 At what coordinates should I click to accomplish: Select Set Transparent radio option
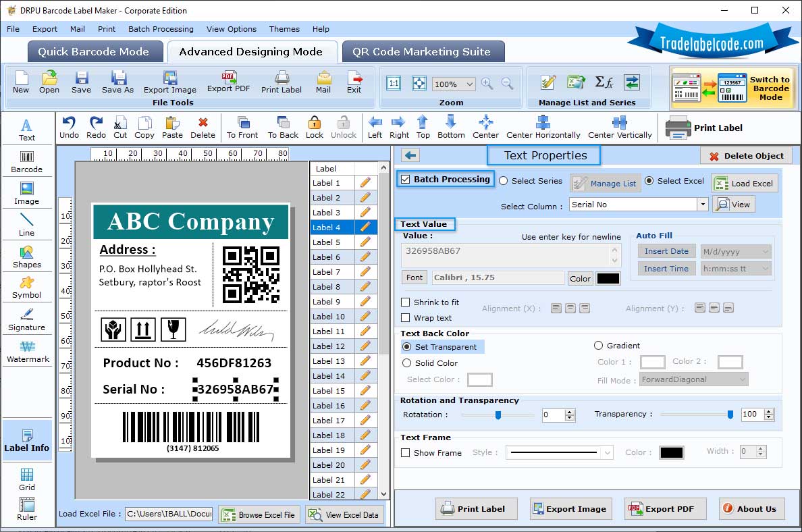coord(407,347)
